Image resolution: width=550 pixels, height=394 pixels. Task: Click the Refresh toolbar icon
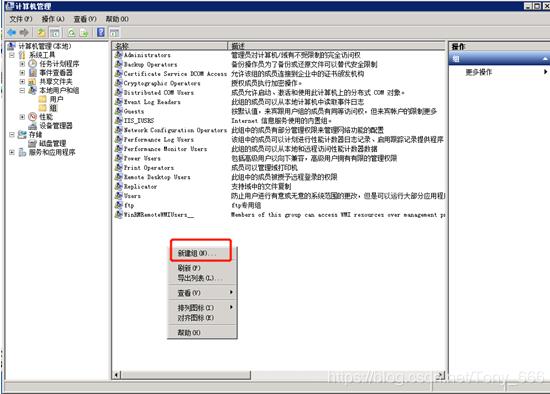[x=72, y=33]
